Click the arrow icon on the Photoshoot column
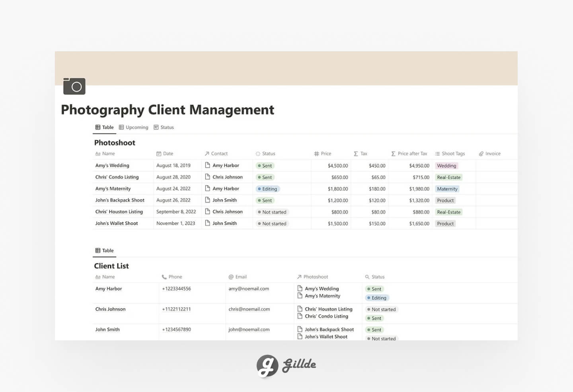The image size is (573, 392). click(299, 277)
